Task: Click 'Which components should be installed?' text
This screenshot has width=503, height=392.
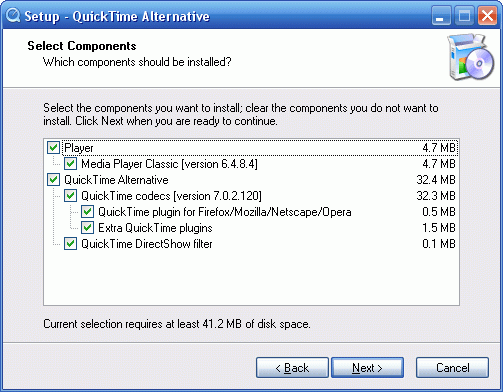Action: pyautogui.click(x=137, y=62)
